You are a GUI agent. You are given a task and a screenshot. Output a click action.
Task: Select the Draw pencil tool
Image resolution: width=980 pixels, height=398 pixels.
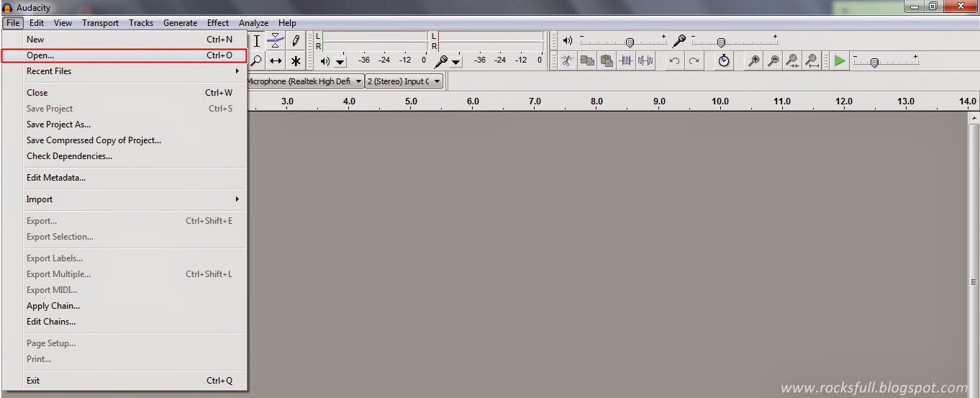295,41
